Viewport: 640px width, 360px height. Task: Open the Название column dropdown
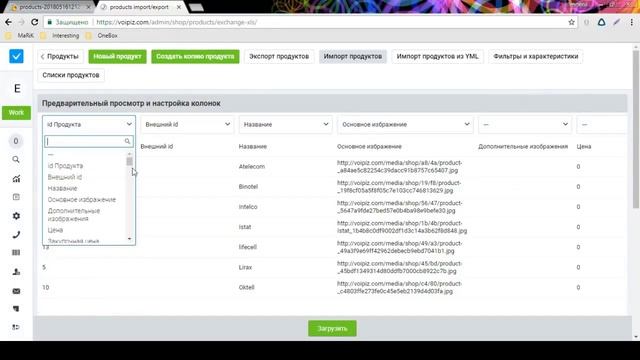point(286,124)
